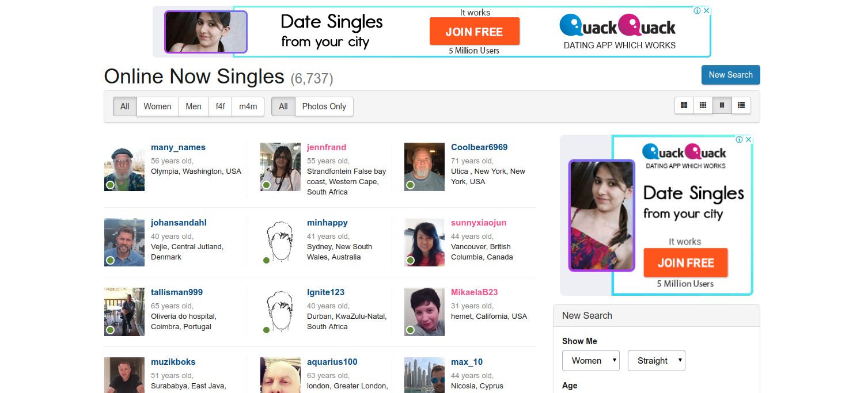Open the Straight orientation dropdown

657,361
